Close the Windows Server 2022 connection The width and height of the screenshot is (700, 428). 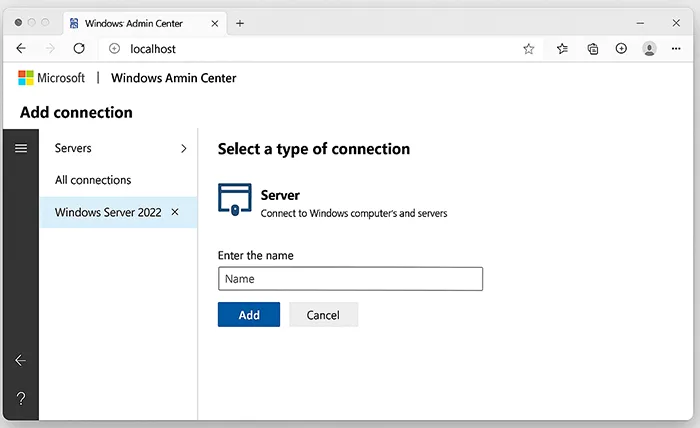(176, 212)
